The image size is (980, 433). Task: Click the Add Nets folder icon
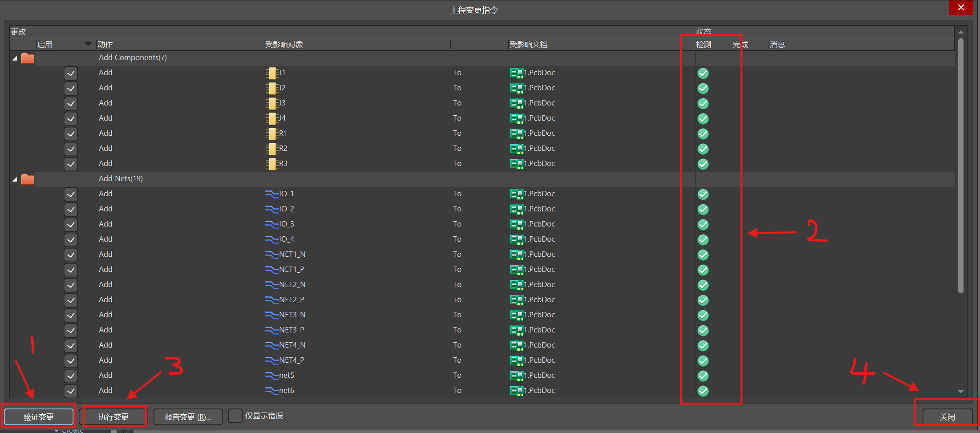click(x=28, y=179)
